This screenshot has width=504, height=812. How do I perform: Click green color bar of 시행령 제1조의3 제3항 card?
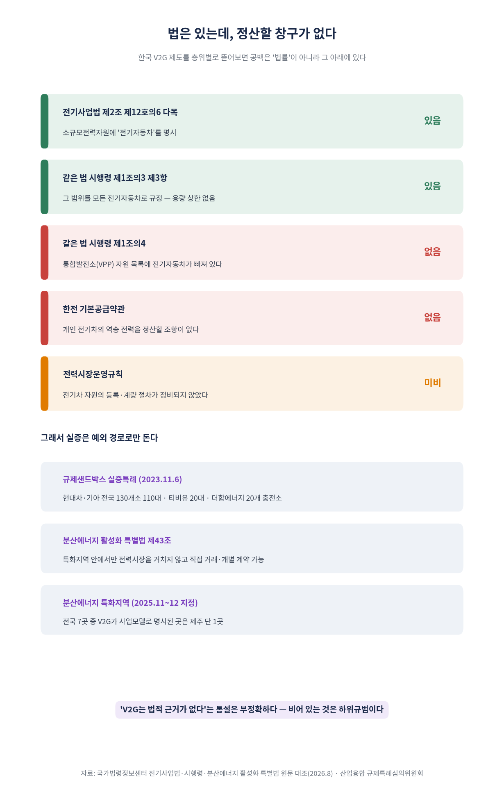(44, 187)
